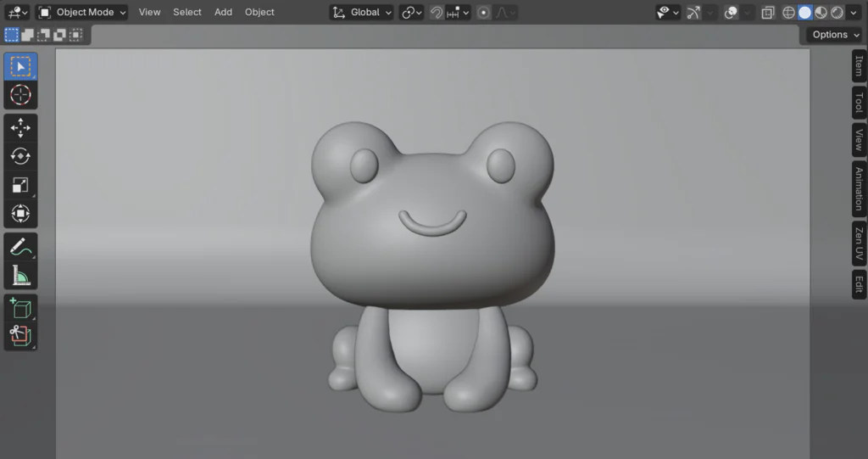Open the pivot point dropdown

[x=411, y=12]
